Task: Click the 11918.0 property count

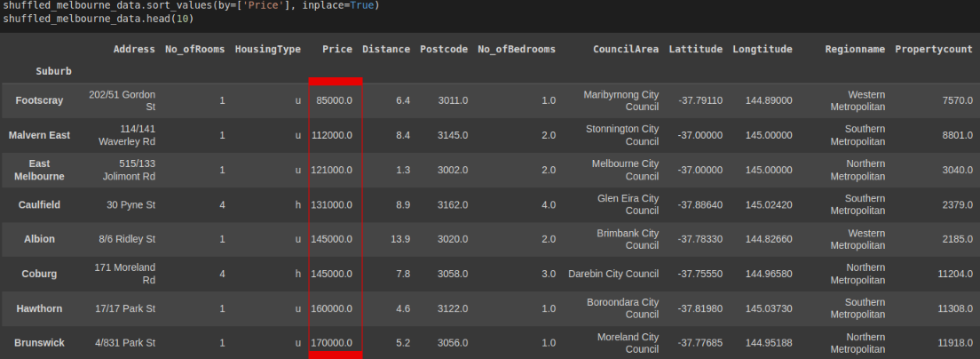Action: tap(955, 343)
